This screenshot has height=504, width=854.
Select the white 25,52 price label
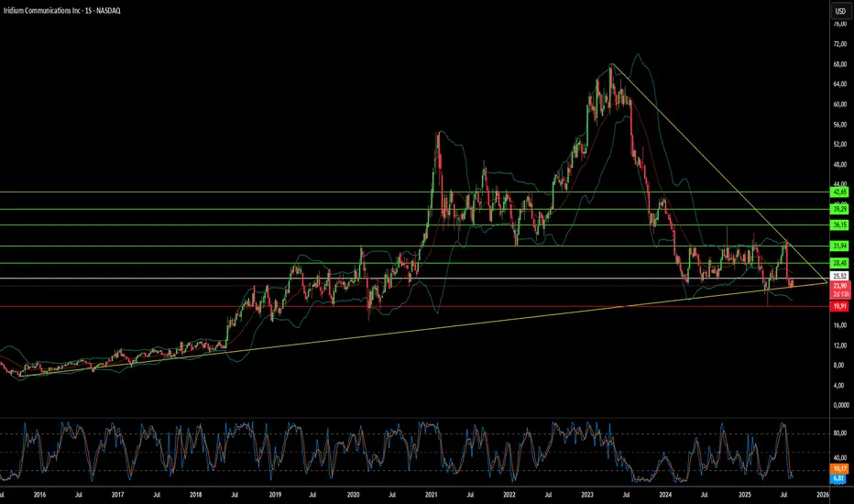pos(840,277)
